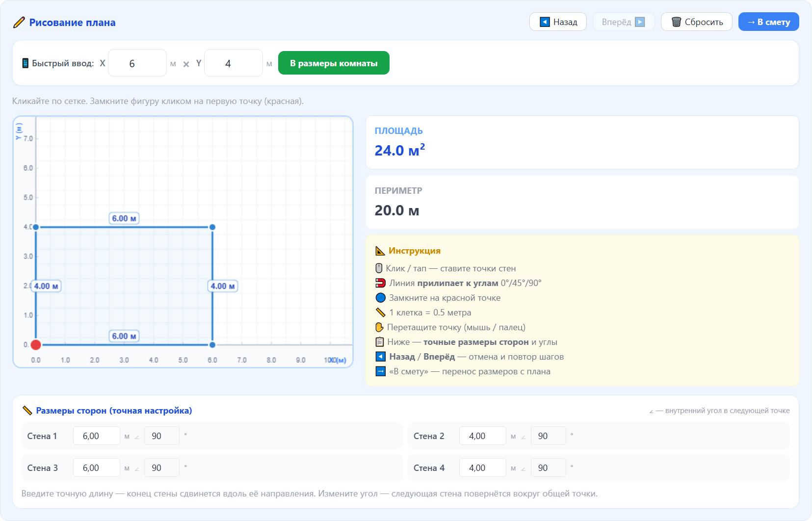812x521 pixels.
Task: Click the triangle ruler icon beside Инструкция
Action: [380, 251]
